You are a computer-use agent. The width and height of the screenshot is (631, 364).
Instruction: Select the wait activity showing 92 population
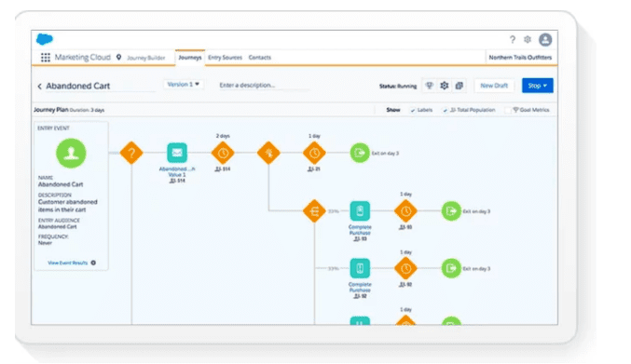tap(405, 268)
